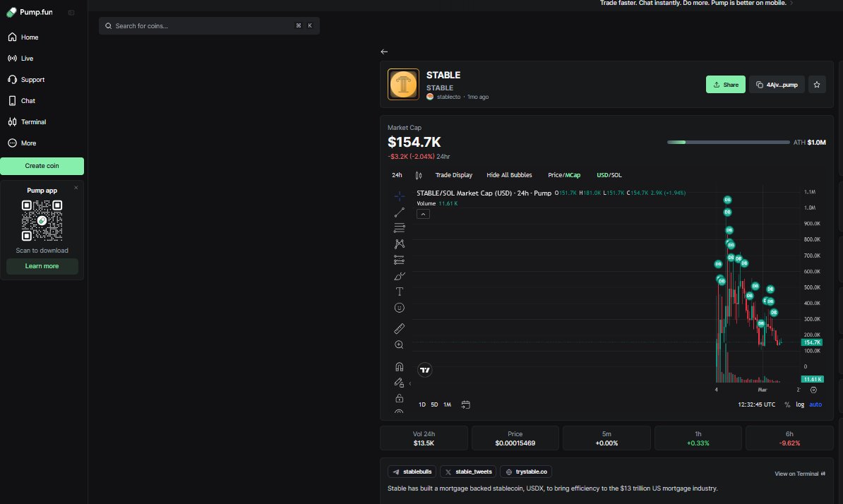This screenshot has height=504, width=843.
Task: Click the Share button
Action: coord(725,85)
